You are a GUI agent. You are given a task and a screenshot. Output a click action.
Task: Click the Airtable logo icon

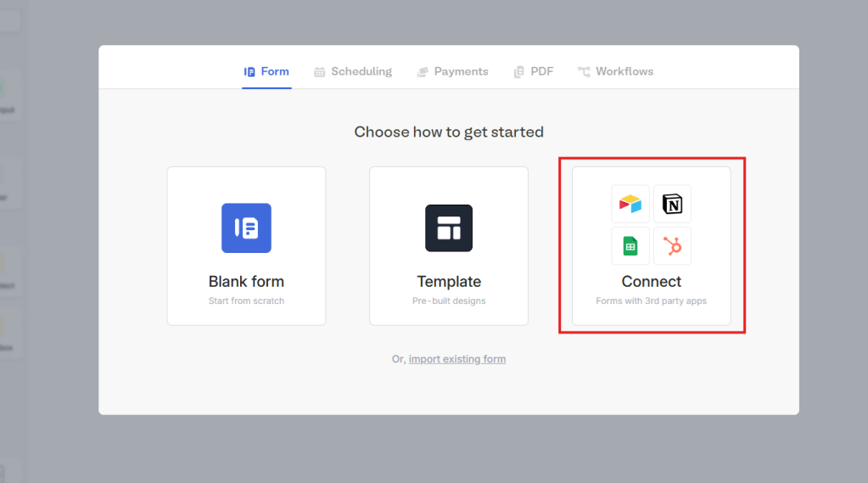coord(630,204)
